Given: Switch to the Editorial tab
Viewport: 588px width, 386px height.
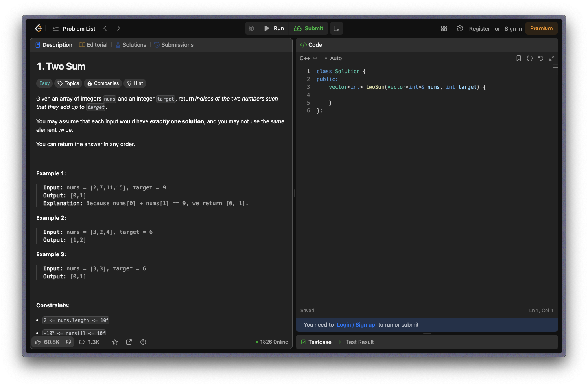Looking at the screenshot, I should 93,45.
